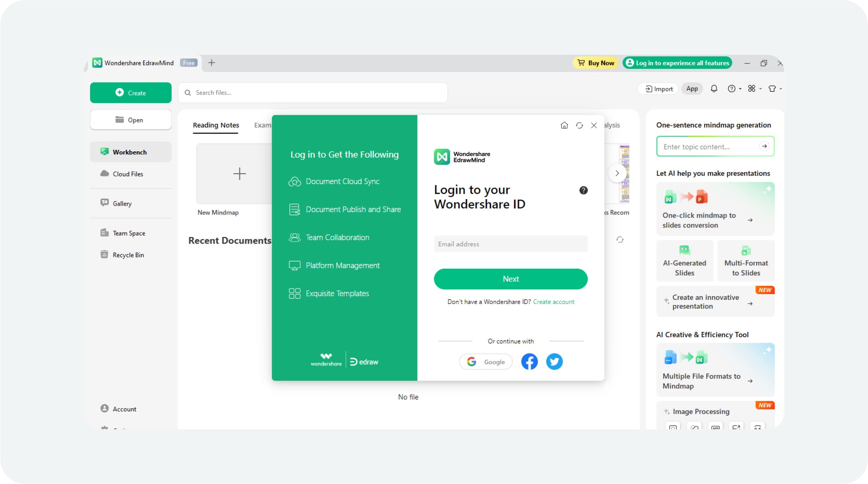Click the Exquisite Templates icon
This screenshot has height=484, width=868.
[x=294, y=293]
